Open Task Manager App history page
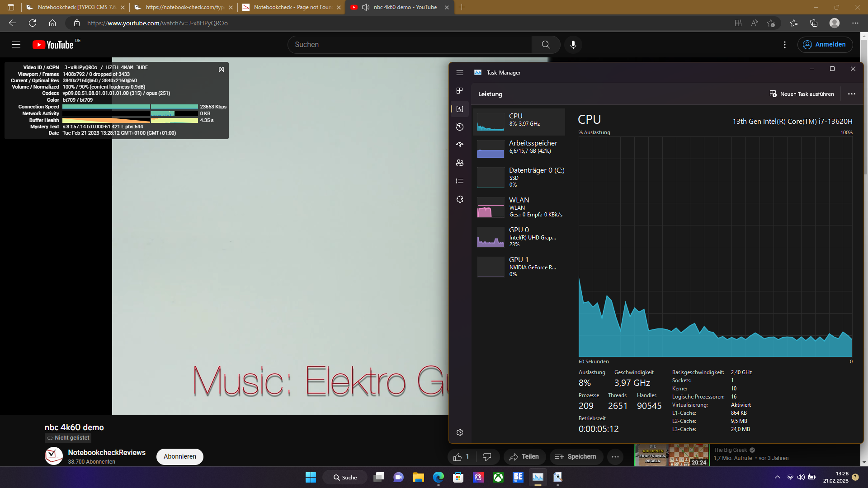 pos(460,127)
